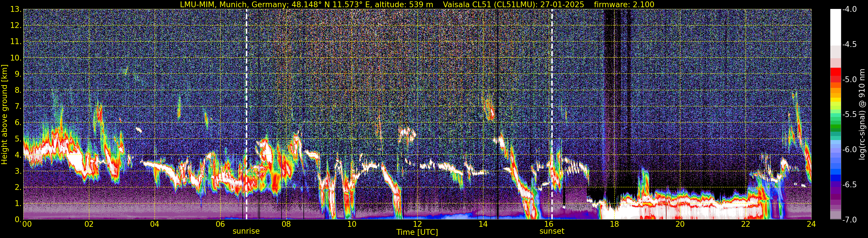Click the height axis tick "4."
Screen dimensions: 868x238
pyautogui.click(x=18, y=155)
